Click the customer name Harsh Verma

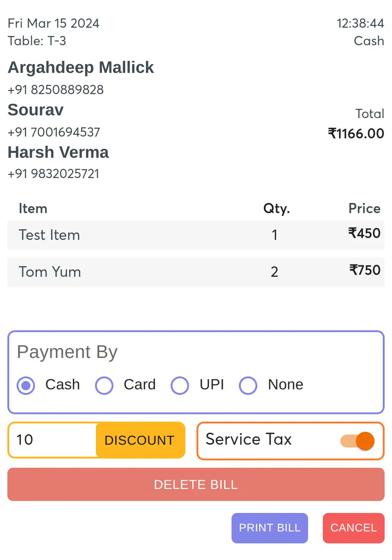pyautogui.click(x=58, y=152)
